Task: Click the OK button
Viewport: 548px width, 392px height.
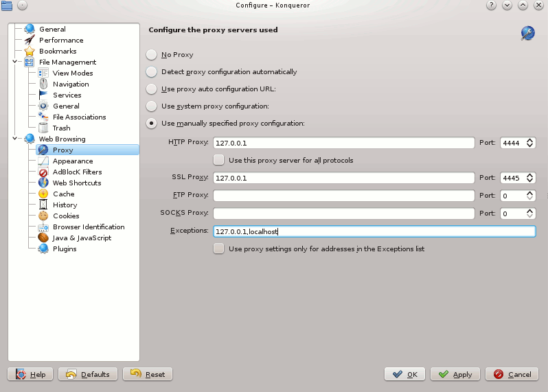Action: coord(404,374)
